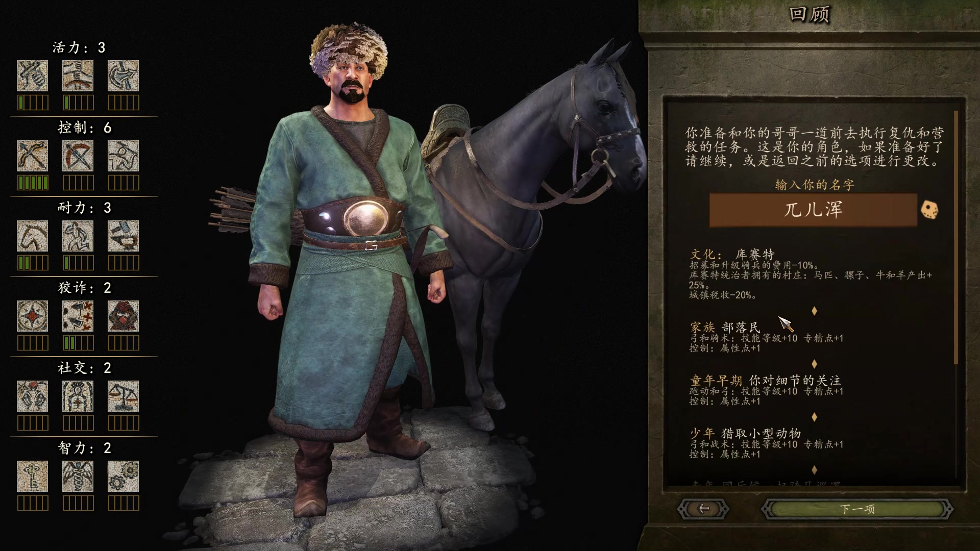Screen dimensions: 980x551
Task: Click the Throwing skill icon
Action: click(123, 156)
